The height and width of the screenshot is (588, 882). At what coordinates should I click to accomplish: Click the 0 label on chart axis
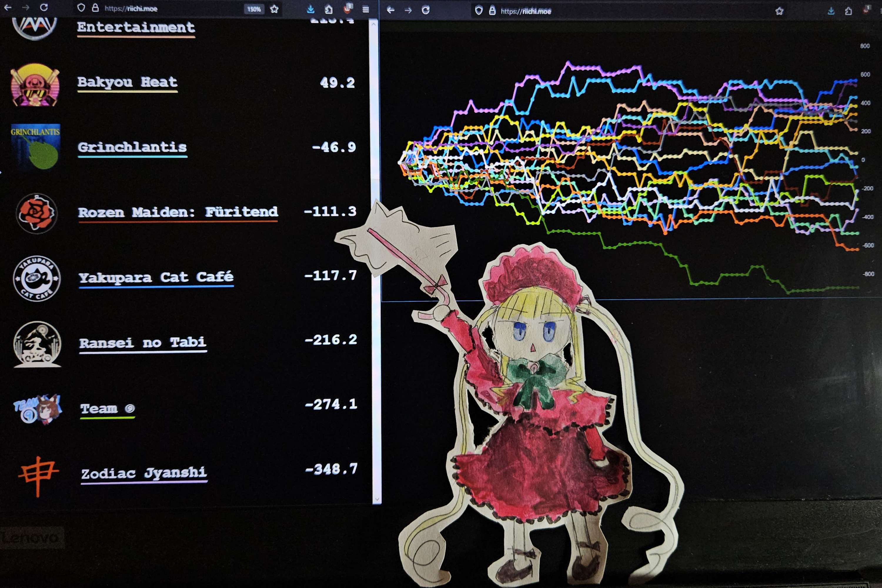click(x=863, y=160)
